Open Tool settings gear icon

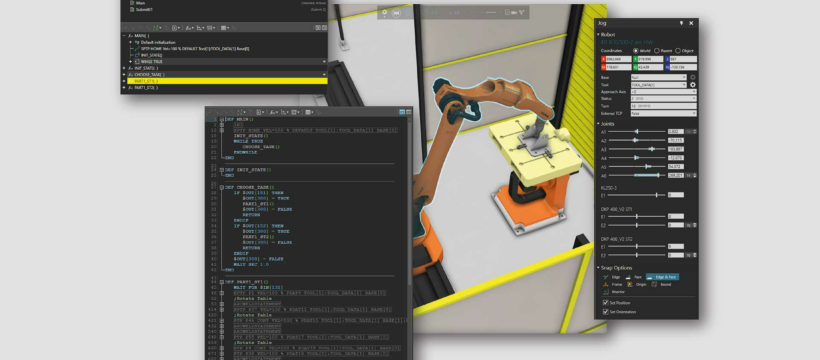coord(693,85)
